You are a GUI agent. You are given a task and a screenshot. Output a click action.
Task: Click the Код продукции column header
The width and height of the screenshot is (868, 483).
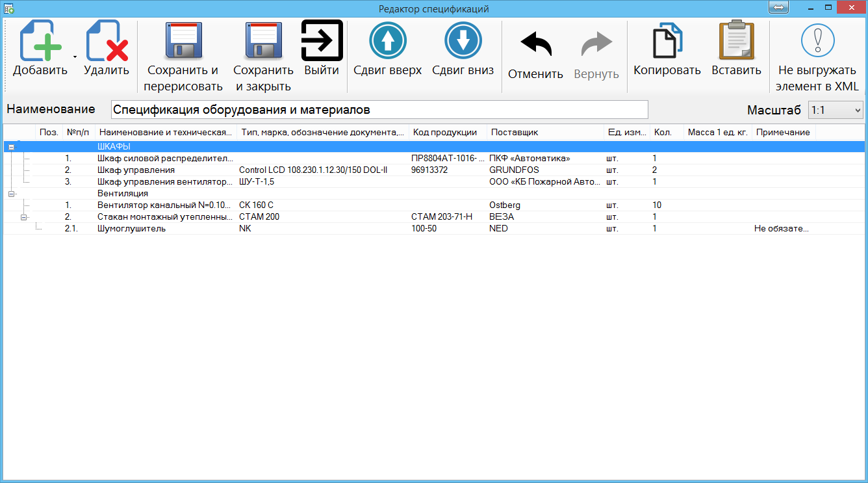coord(448,132)
